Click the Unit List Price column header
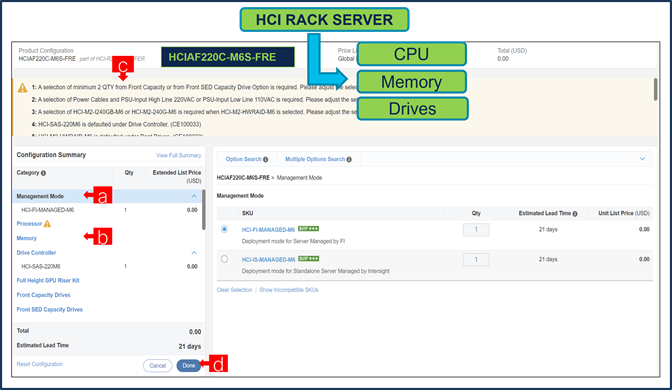672x390 pixels. tap(624, 213)
